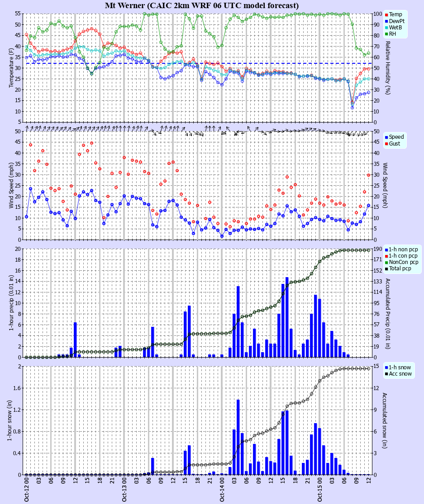The height and width of the screenshot is (504, 424).
Task: Click the 'Oct-14 00' time axis label
Action: (222, 490)
